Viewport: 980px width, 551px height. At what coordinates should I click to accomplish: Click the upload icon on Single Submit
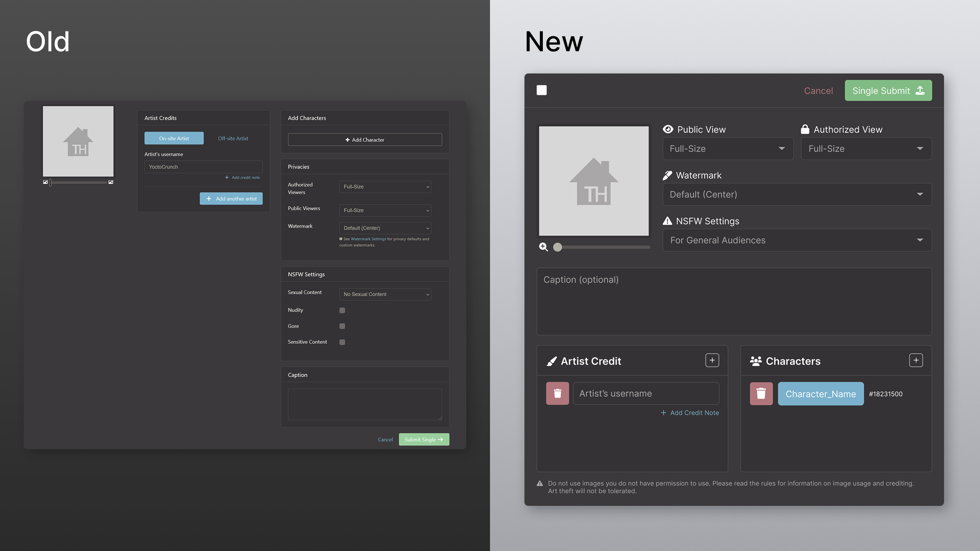coord(920,90)
